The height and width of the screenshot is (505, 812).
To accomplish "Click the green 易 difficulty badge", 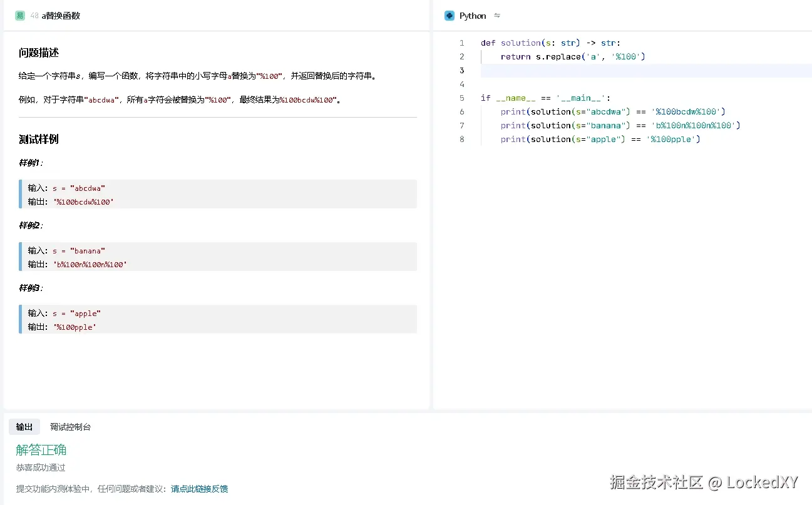I will pyautogui.click(x=20, y=15).
